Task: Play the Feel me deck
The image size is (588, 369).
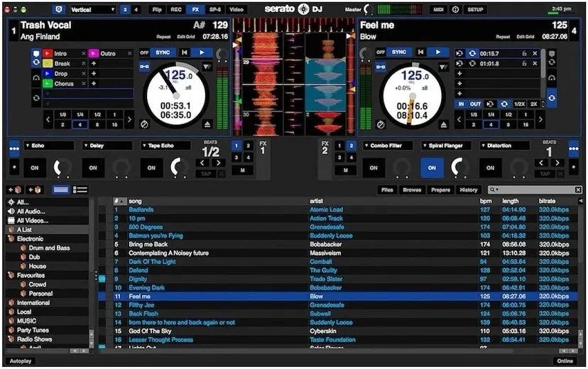Action: click(438, 52)
